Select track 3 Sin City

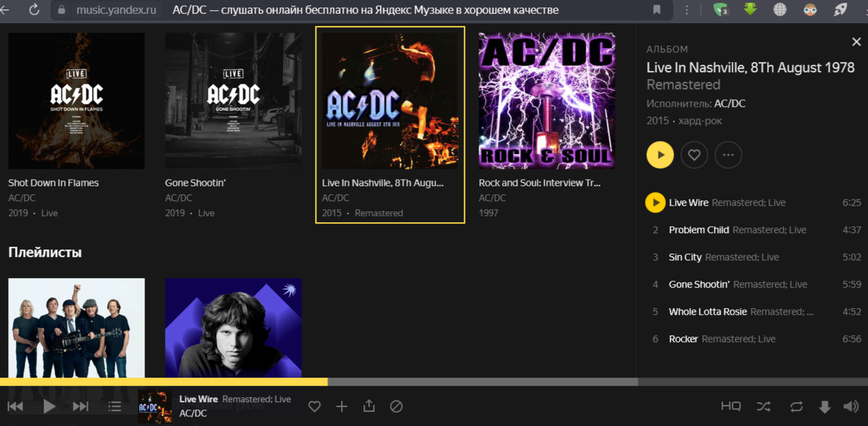coord(753,257)
